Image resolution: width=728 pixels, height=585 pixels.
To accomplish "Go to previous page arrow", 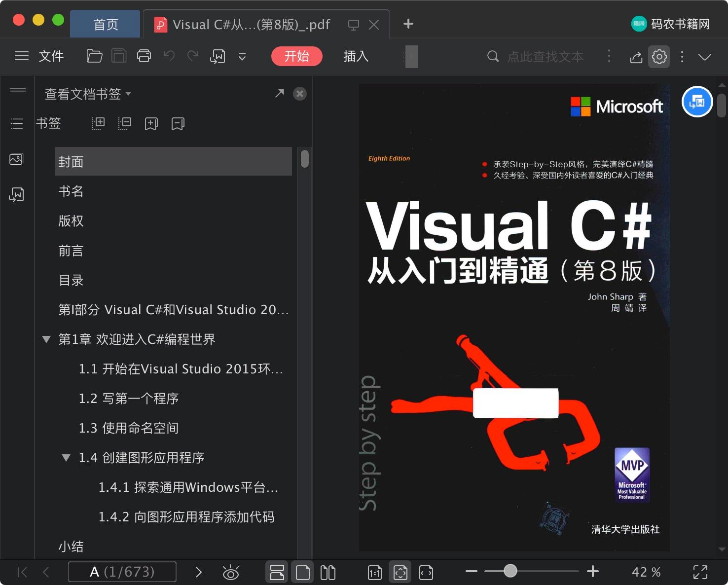I will (x=46, y=572).
